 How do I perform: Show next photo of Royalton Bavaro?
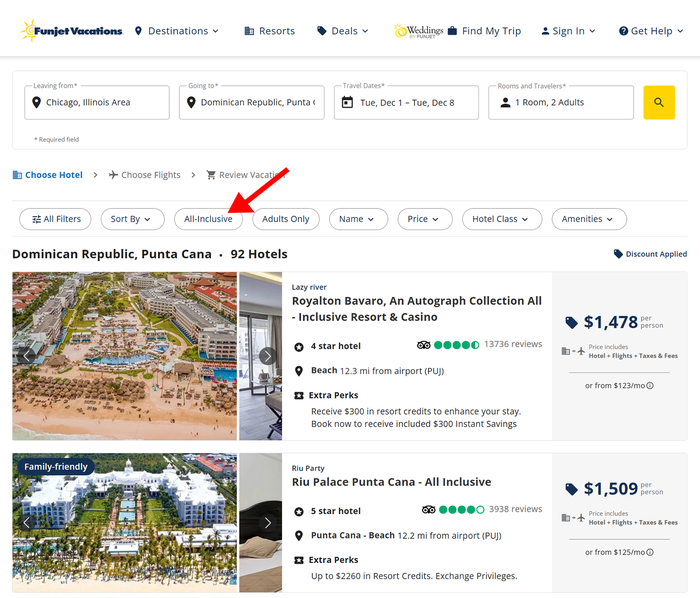(x=267, y=356)
